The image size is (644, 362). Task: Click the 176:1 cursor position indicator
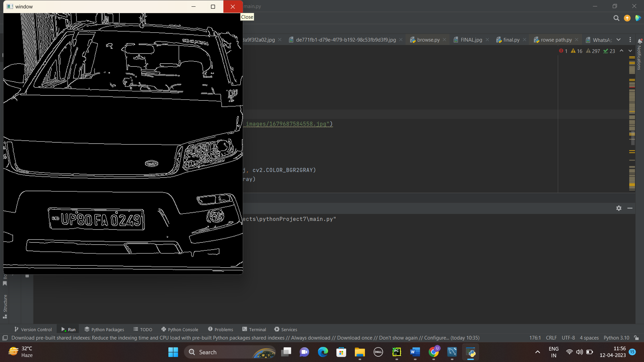tap(535, 338)
